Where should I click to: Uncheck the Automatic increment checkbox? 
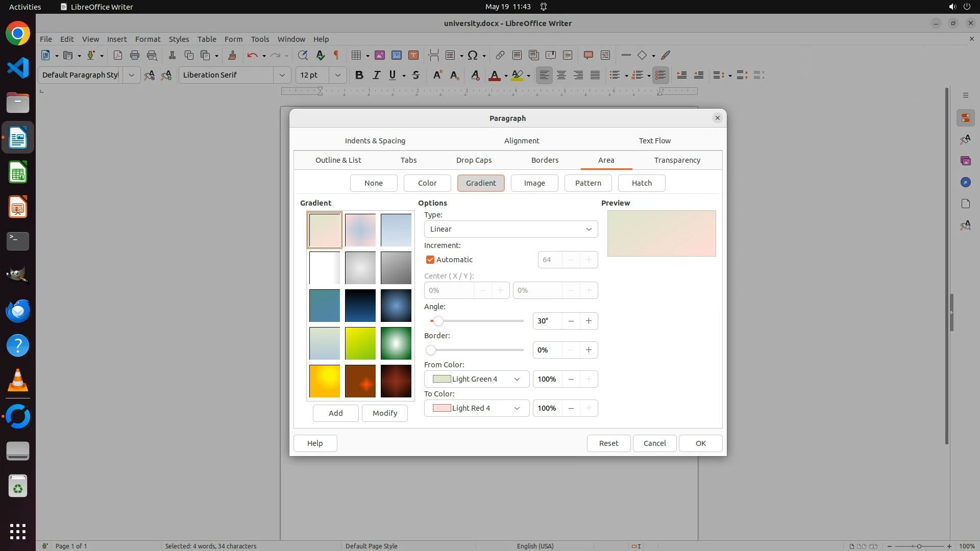coord(430,260)
